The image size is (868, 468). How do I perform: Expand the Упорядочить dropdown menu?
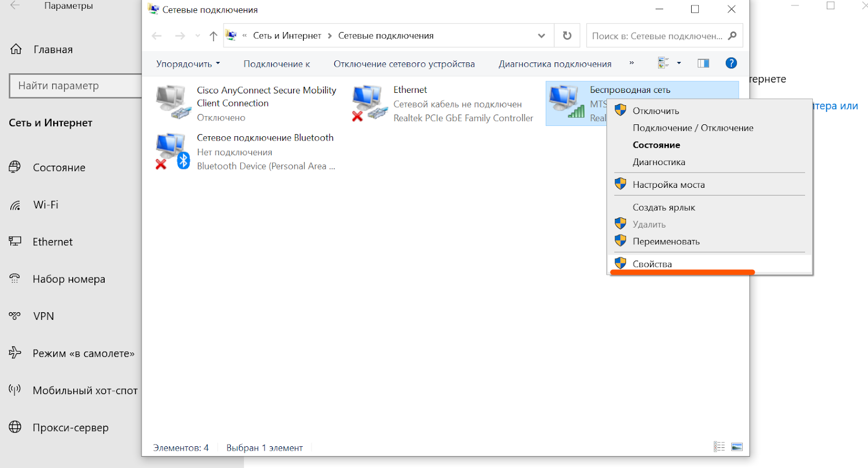click(x=188, y=64)
